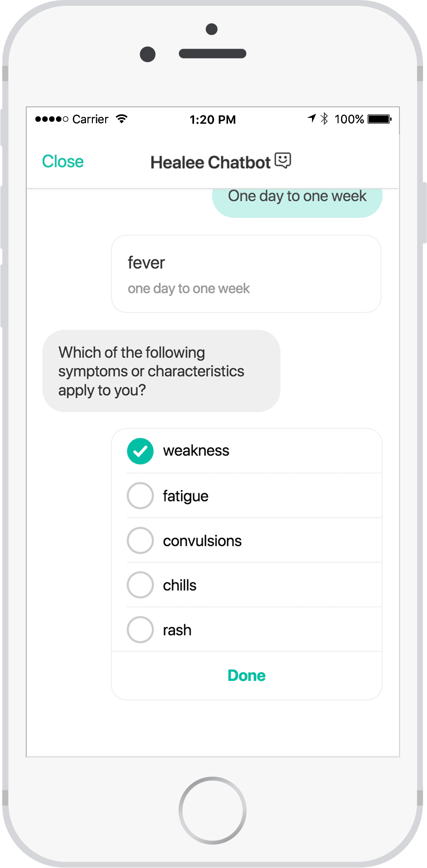427x868 pixels.
Task: Tap the 1:20 PM clock
Action: (213, 119)
